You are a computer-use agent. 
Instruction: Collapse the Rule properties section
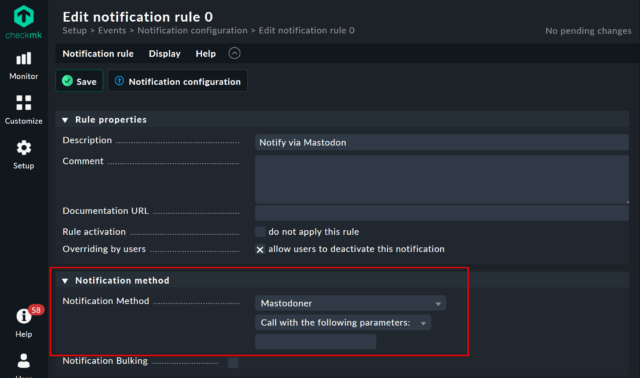tap(65, 120)
